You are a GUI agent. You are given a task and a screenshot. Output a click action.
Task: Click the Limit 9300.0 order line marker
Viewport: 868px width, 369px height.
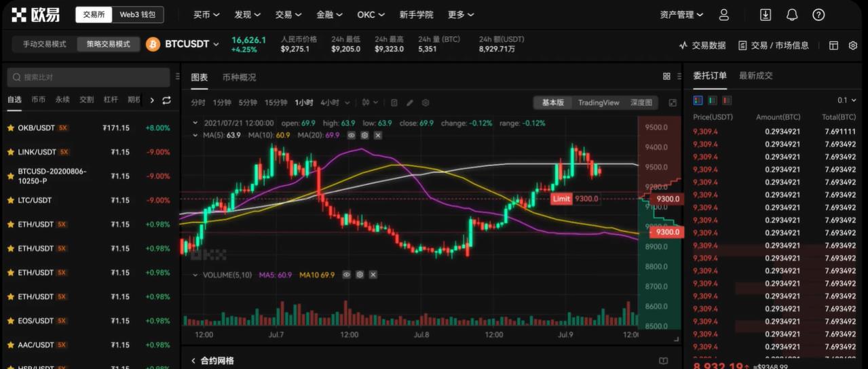(575, 199)
